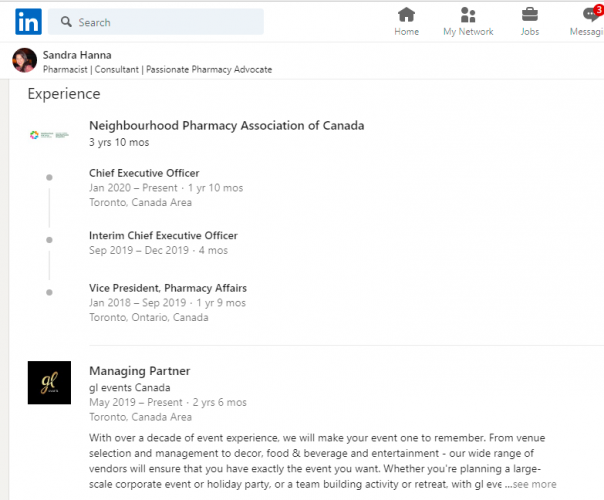Open the gl events Canada logo
Image resolution: width=604 pixels, height=500 pixels.
point(49,383)
